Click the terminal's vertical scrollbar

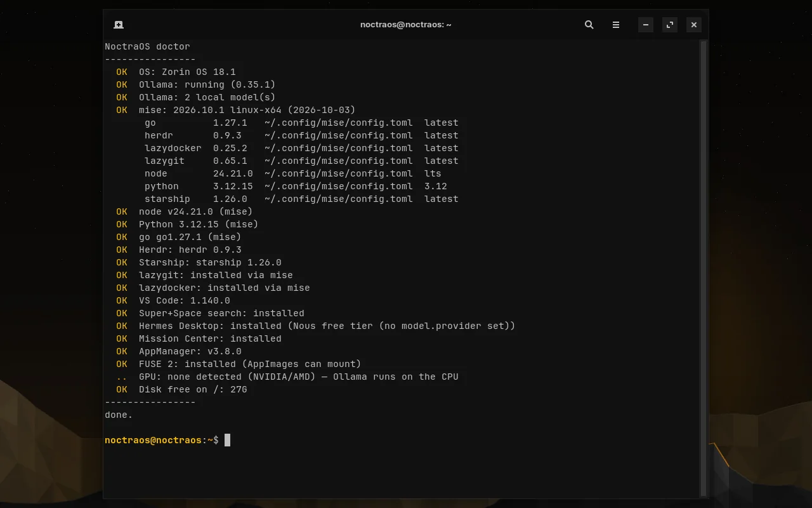[703, 268]
